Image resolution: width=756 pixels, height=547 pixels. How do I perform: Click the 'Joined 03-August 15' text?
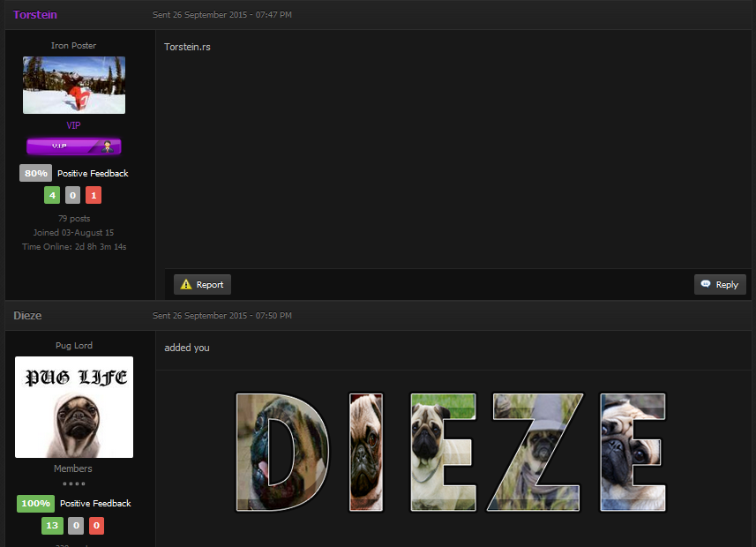pyautogui.click(x=74, y=233)
